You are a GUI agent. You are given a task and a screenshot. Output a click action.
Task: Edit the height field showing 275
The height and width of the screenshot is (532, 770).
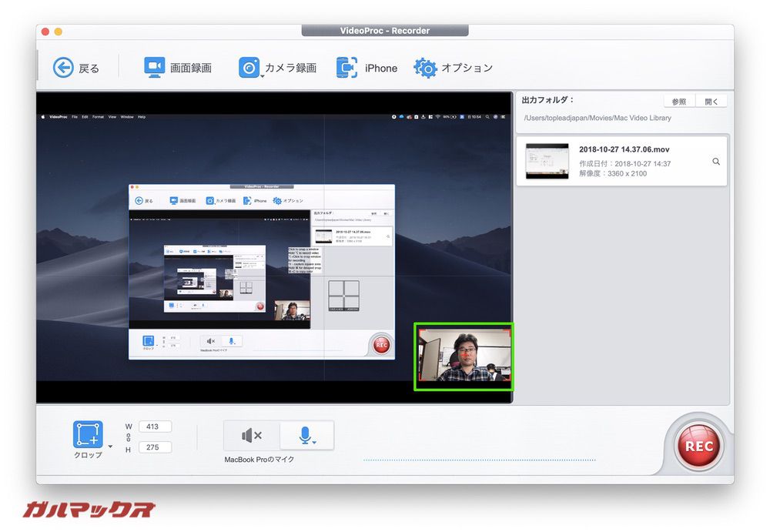click(x=154, y=447)
